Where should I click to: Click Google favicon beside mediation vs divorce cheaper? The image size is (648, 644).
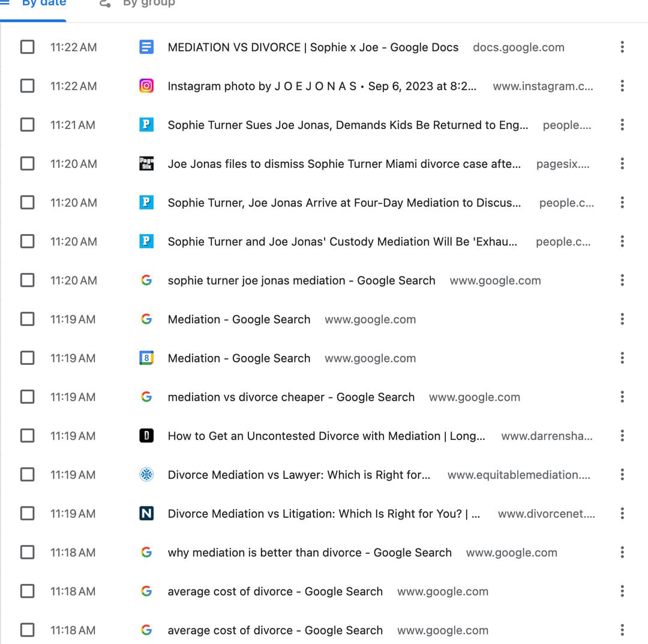pos(146,397)
